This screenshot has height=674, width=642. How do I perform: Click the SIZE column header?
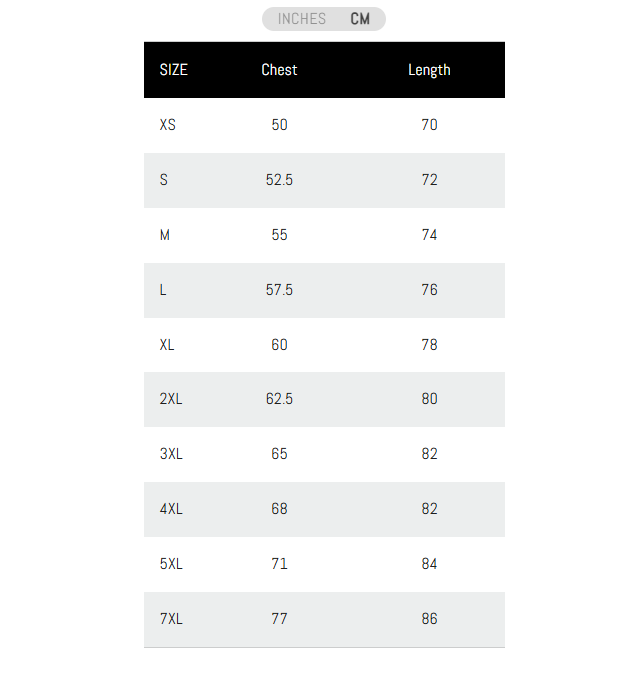coord(173,70)
